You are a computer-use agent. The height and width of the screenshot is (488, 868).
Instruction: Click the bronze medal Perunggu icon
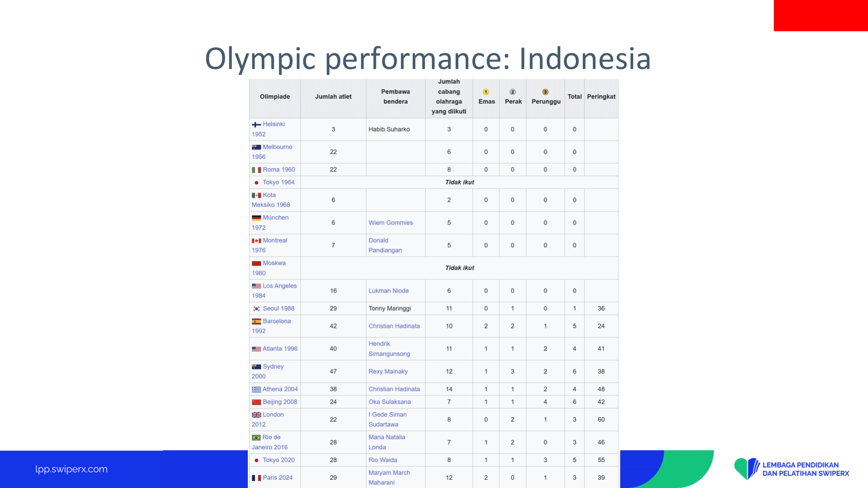pyautogui.click(x=546, y=92)
